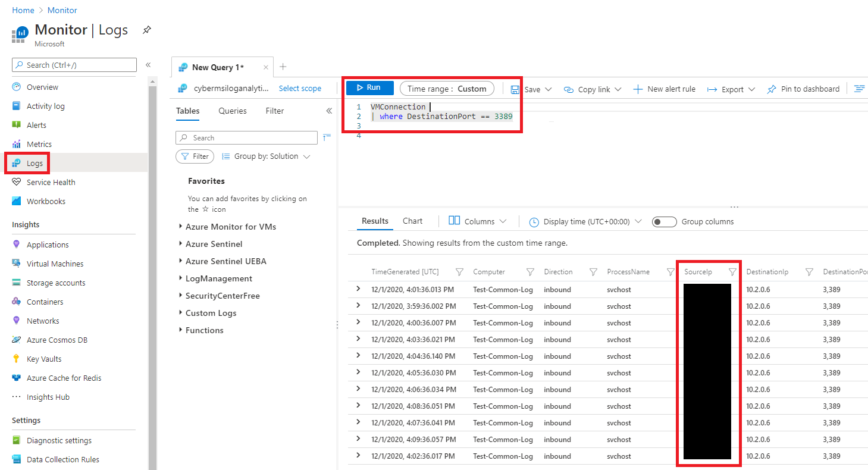The height and width of the screenshot is (470, 868).
Task: Click Select scope link
Action: pyautogui.click(x=300, y=89)
